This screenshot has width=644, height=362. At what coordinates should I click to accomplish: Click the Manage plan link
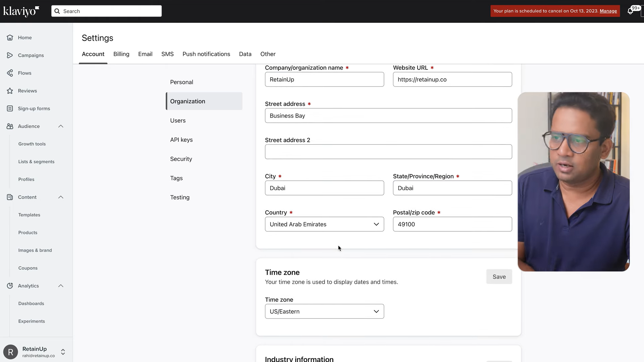608,11
